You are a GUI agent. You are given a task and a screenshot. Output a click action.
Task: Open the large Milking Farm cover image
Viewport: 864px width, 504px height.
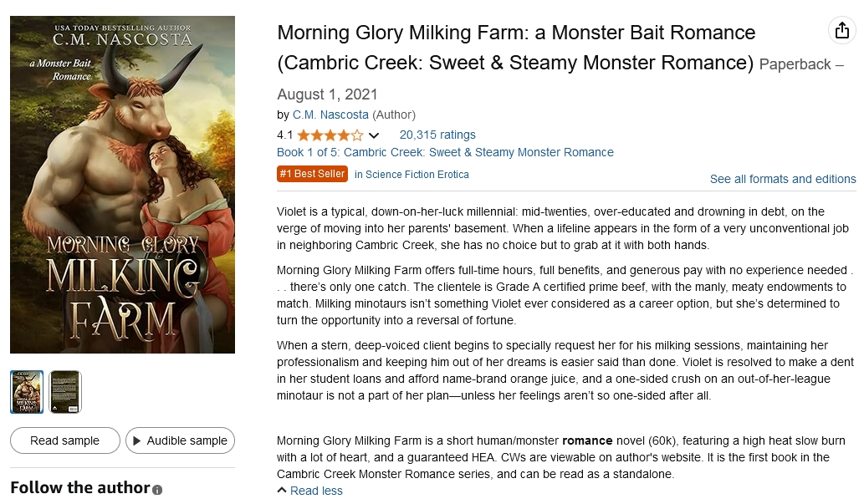122,184
